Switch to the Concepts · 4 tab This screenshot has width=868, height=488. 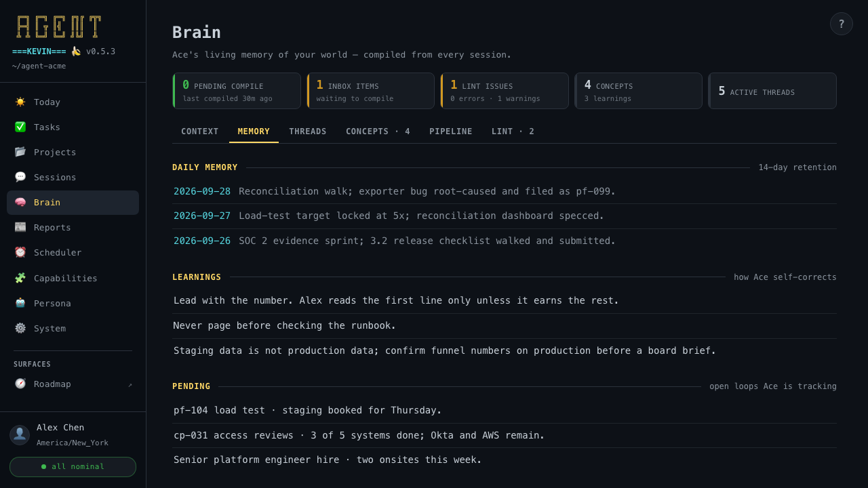tap(378, 131)
